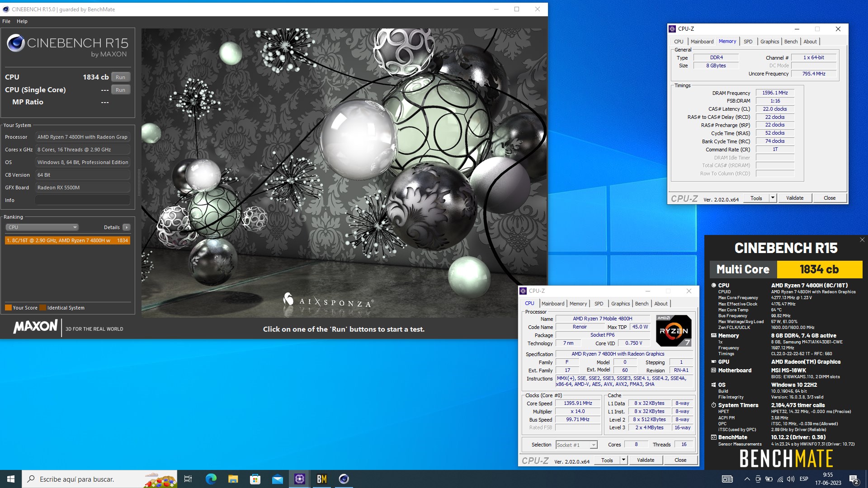Image resolution: width=868 pixels, height=488 pixels.
Task: Open News and interests widget in taskbar
Action: click(x=727, y=479)
